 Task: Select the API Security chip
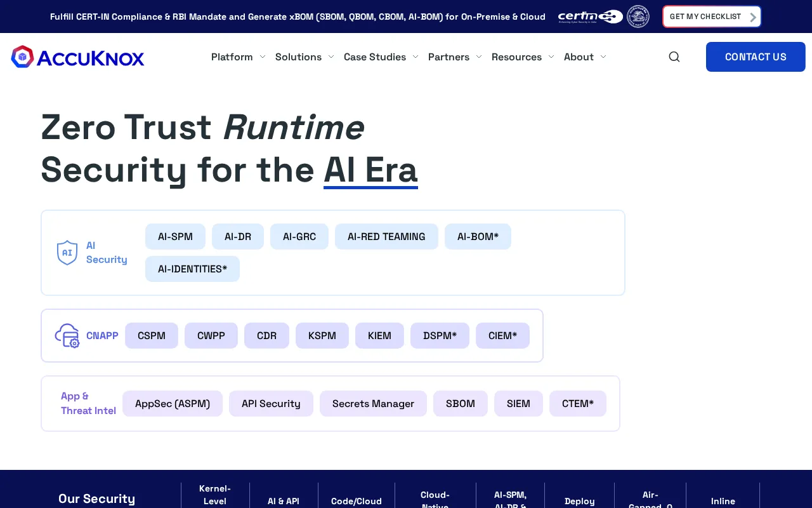click(x=271, y=404)
